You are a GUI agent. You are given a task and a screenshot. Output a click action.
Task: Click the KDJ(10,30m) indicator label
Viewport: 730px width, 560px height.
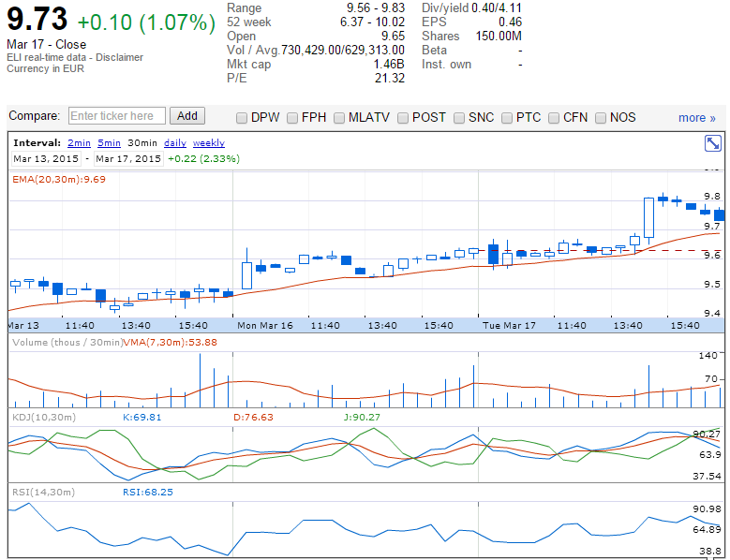(x=44, y=418)
